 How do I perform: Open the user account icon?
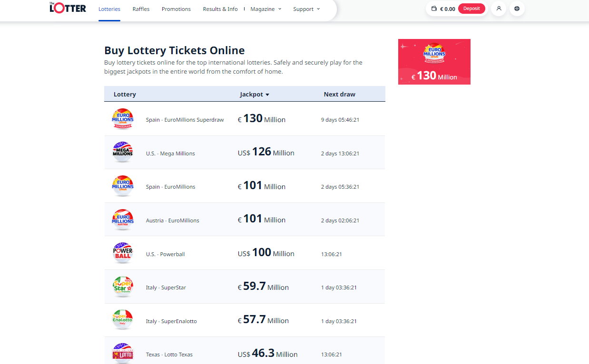coord(498,9)
